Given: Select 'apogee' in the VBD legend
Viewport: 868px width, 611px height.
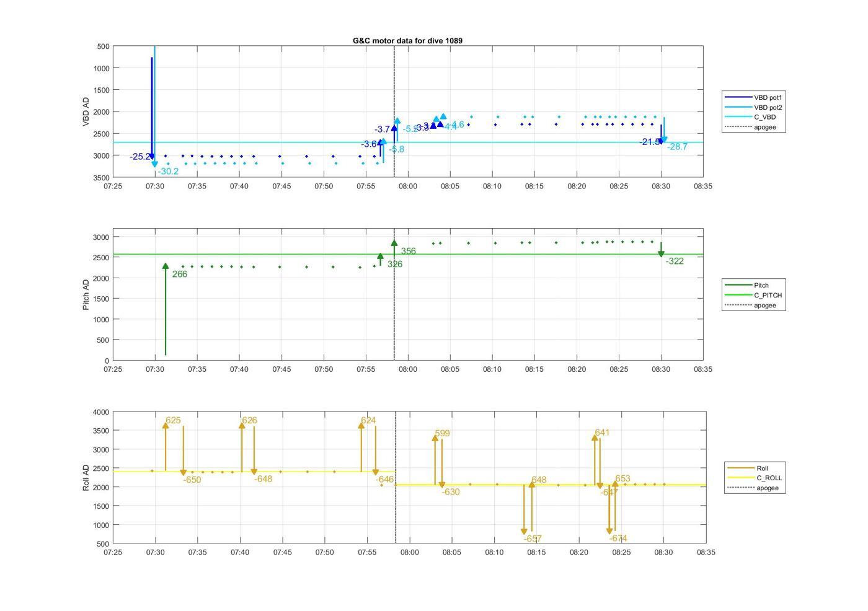Looking at the screenshot, I should click(765, 127).
